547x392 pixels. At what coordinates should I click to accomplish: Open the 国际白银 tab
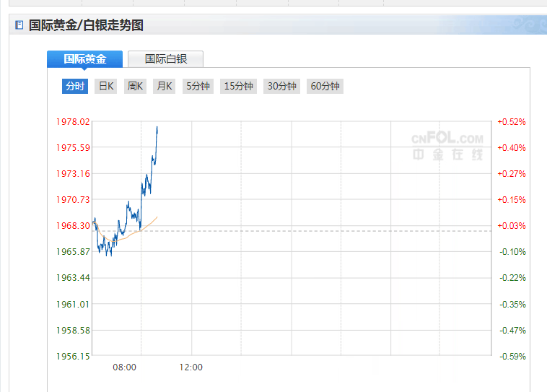click(165, 59)
